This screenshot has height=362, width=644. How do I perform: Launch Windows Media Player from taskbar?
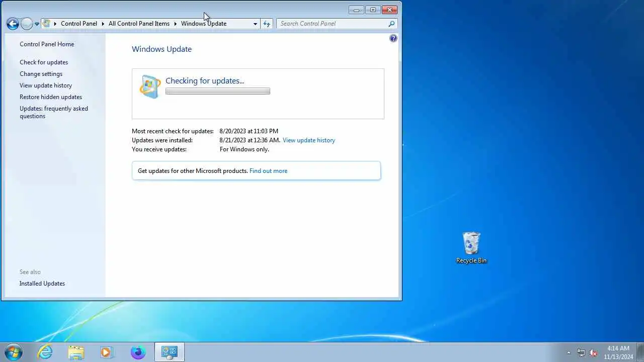point(107,352)
